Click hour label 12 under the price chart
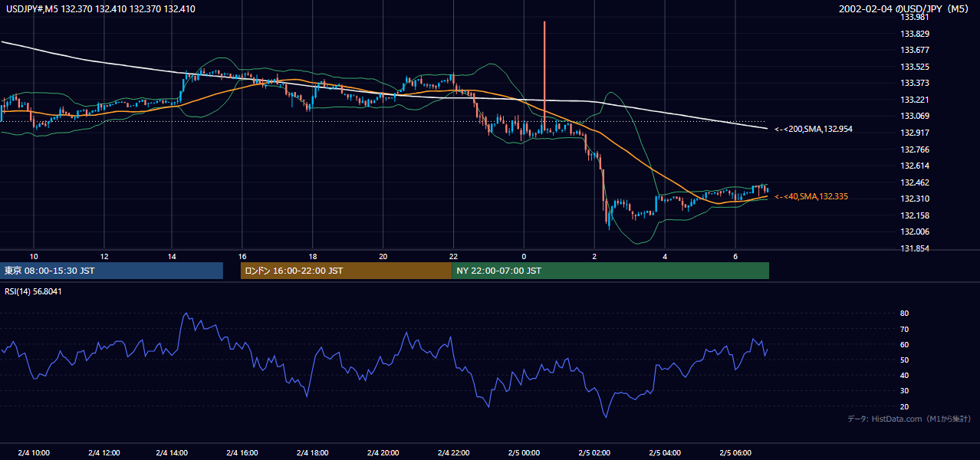This screenshot has height=460, width=980. 104,256
